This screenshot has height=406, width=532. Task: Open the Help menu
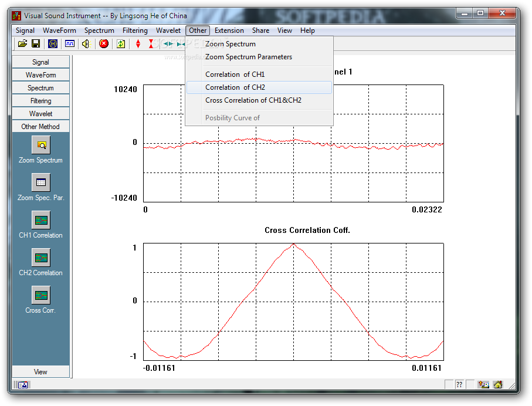coord(307,30)
